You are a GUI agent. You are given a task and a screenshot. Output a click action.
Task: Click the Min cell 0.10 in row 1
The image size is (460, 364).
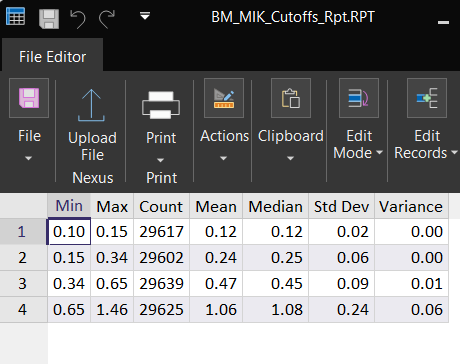point(69,232)
